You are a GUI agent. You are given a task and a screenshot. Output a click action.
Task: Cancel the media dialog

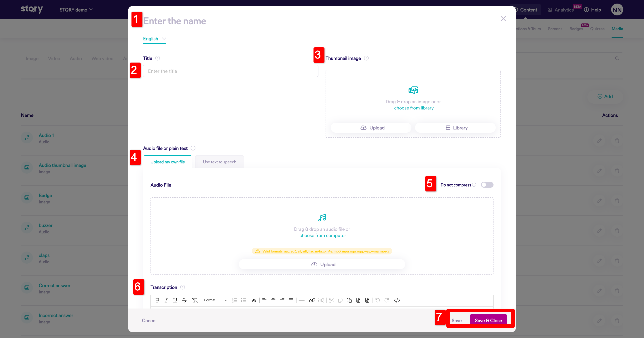pyautogui.click(x=149, y=321)
